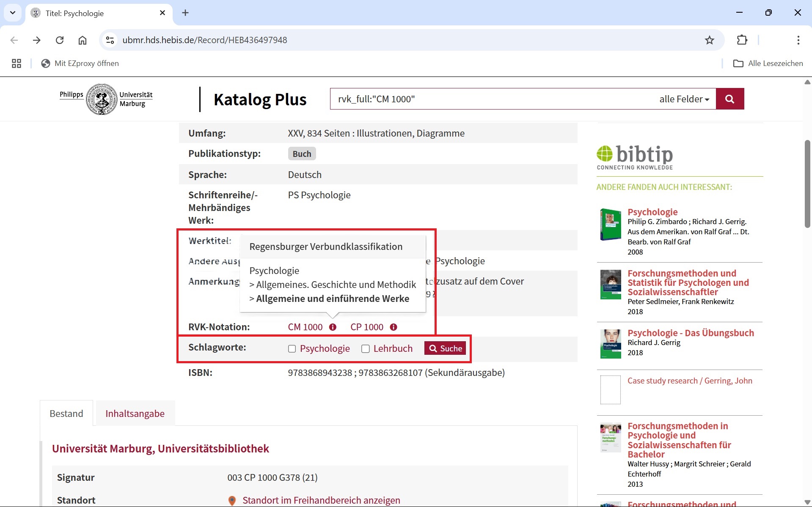This screenshot has height=507, width=812.
Task: Switch to the Inhaltsangabe tab
Action: click(135, 414)
